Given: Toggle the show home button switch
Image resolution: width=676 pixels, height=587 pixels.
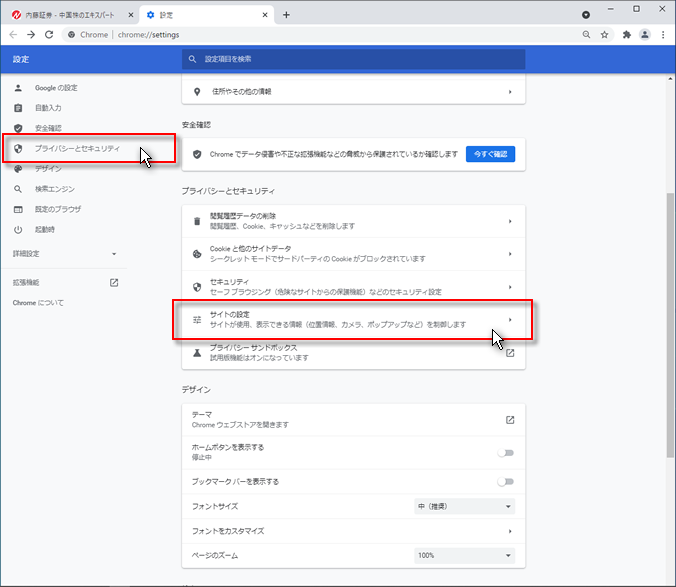Looking at the screenshot, I should pos(506,453).
